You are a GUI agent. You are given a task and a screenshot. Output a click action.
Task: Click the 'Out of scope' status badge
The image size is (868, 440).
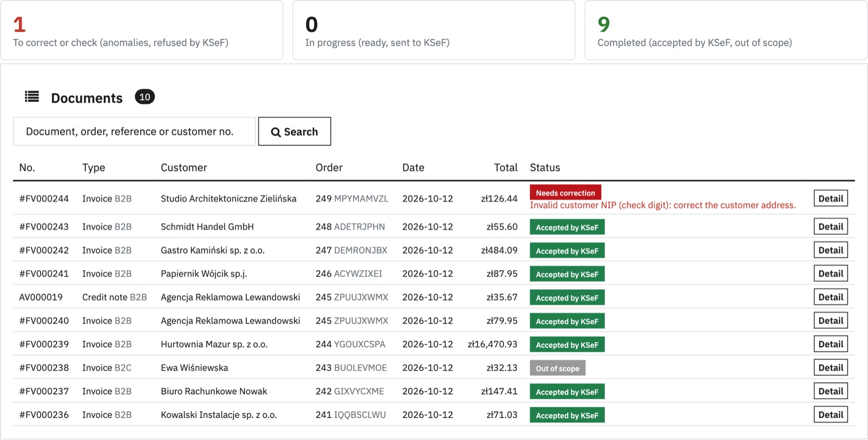tap(558, 368)
